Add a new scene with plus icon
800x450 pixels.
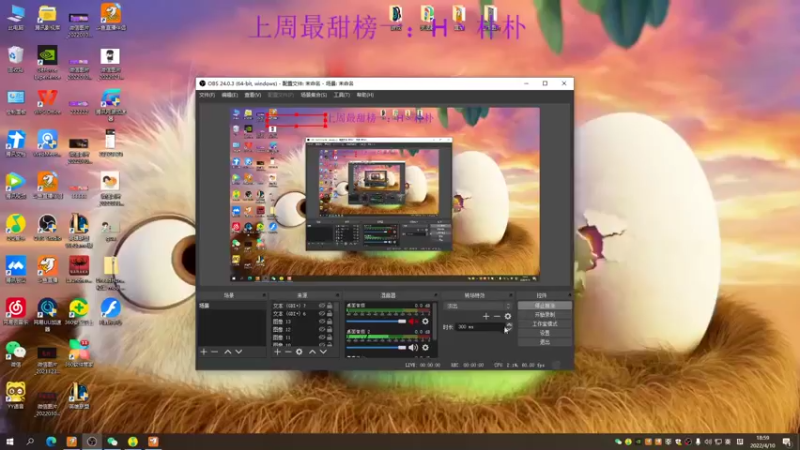pyautogui.click(x=204, y=352)
